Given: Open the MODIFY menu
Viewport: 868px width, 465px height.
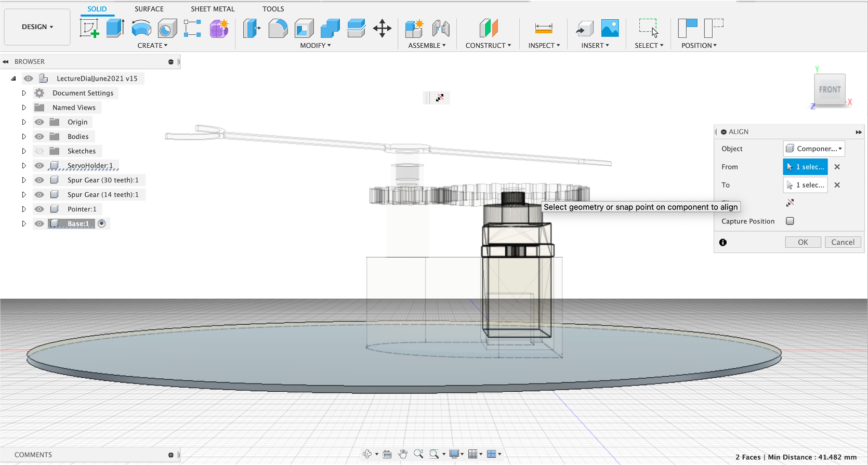Looking at the screenshot, I should click(x=315, y=45).
